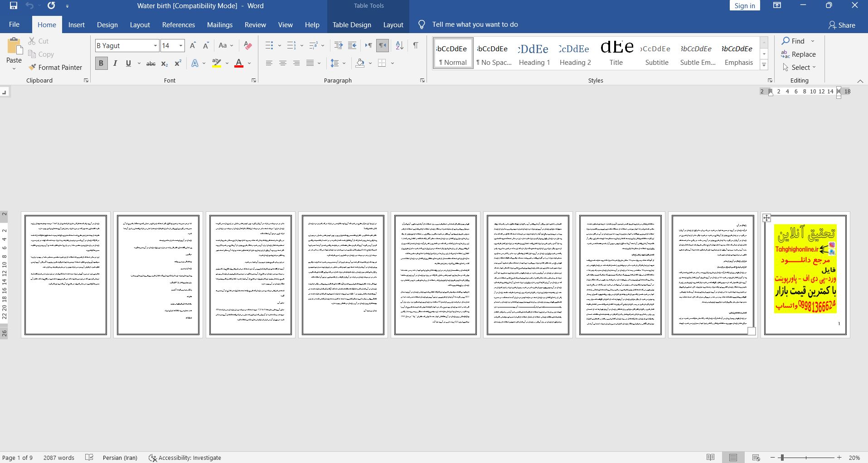Click the Paste clipboard icon
The height and width of the screenshot is (463, 868).
pos(14,46)
